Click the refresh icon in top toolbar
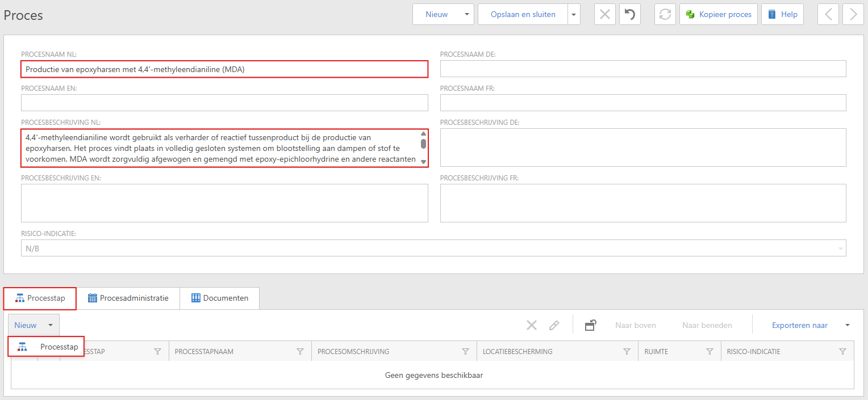This screenshot has width=868, height=400. click(665, 15)
